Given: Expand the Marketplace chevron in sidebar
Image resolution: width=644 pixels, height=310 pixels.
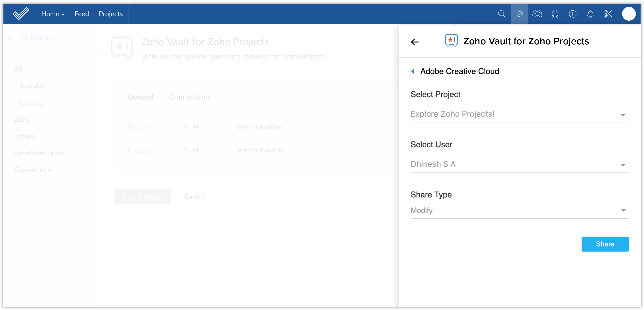Looking at the screenshot, I should tap(87, 38).
